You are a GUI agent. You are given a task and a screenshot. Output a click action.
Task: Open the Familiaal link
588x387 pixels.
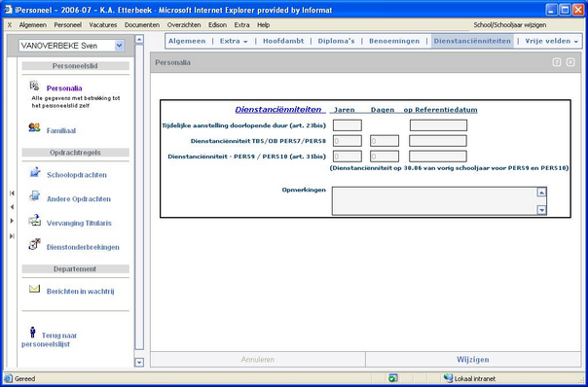pyautogui.click(x=61, y=130)
